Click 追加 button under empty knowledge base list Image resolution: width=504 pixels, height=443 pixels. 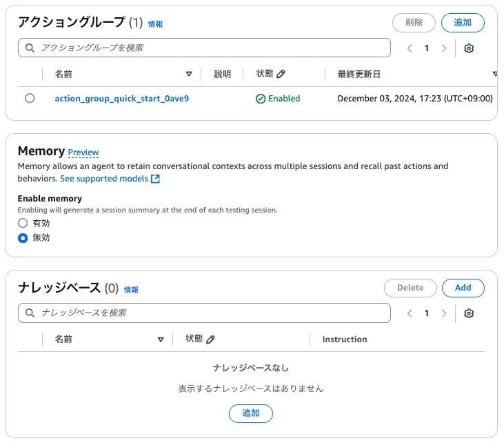pyautogui.click(x=251, y=413)
